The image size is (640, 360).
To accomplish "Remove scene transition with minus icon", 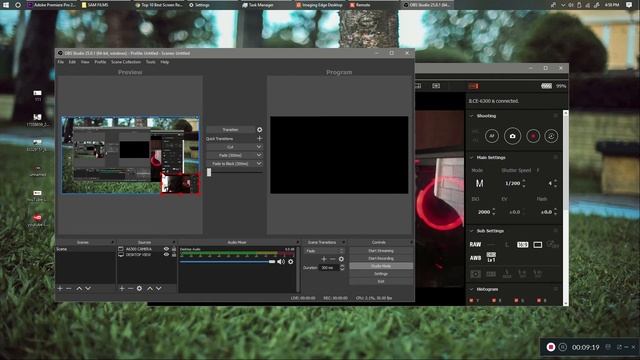I will (333, 259).
